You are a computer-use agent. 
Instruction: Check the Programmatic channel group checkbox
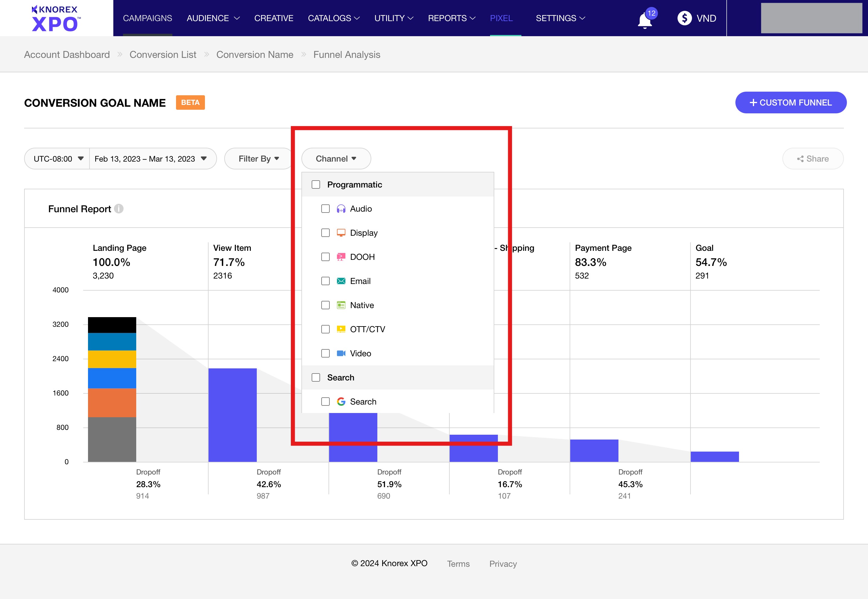tap(316, 184)
